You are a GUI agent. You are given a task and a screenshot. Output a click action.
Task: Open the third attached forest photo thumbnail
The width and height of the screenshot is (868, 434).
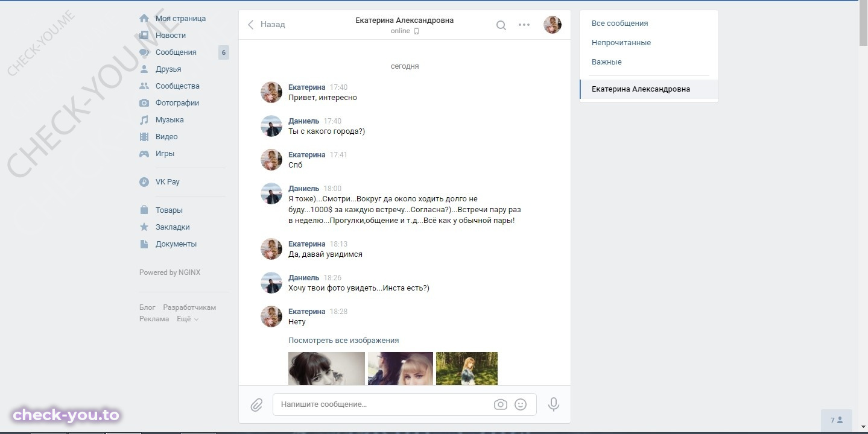(467, 369)
